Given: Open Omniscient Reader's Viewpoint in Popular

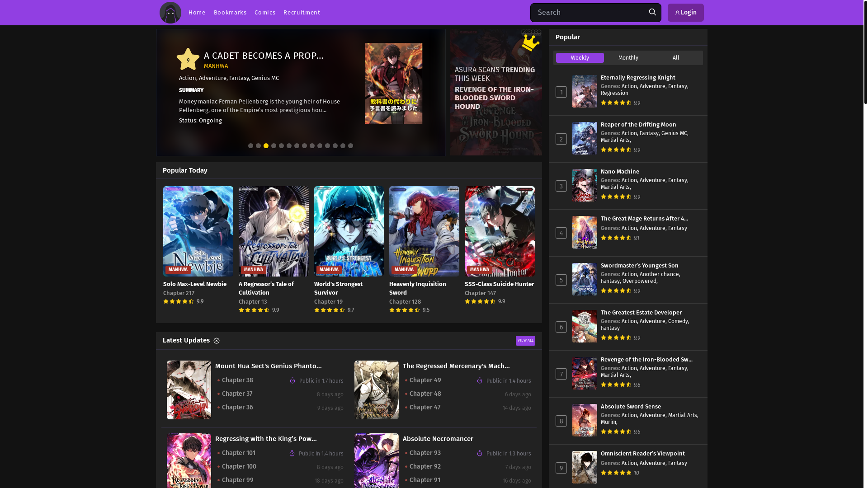Looking at the screenshot, I should pyautogui.click(x=642, y=454).
